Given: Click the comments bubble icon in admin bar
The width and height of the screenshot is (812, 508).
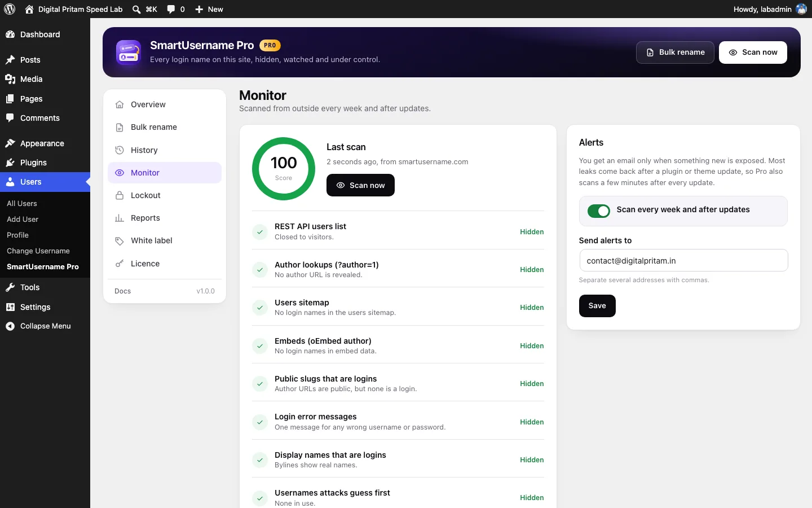Looking at the screenshot, I should (x=171, y=9).
